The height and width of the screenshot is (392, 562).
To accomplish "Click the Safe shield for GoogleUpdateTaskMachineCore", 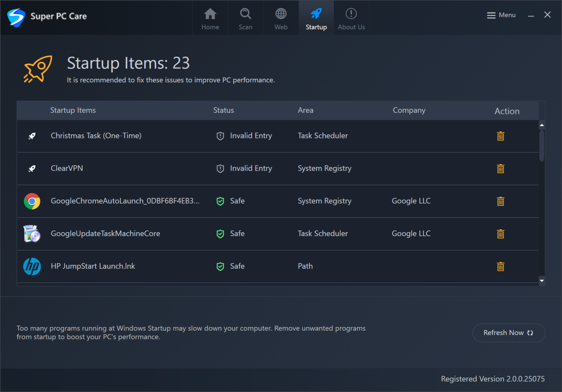I will coord(220,234).
